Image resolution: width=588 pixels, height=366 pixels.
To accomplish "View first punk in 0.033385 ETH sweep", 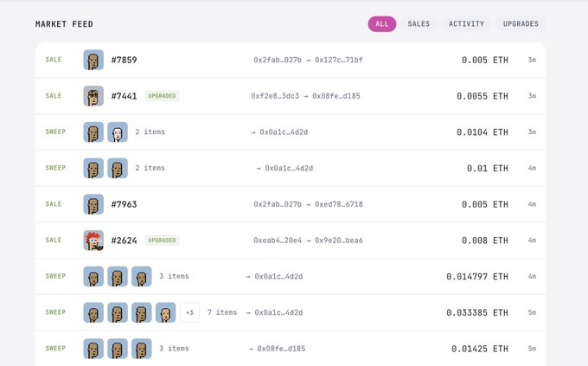I will (x=93, y=312).
